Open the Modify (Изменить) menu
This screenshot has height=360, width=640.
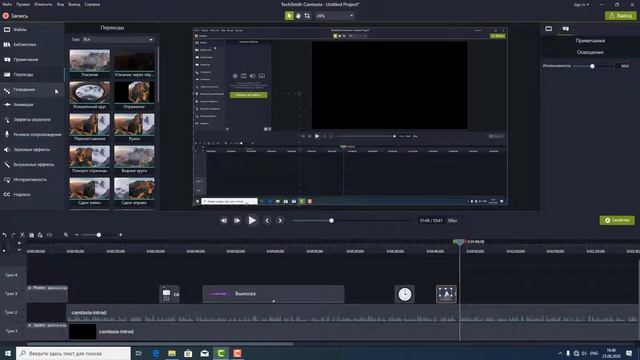[x=43, y=4]
